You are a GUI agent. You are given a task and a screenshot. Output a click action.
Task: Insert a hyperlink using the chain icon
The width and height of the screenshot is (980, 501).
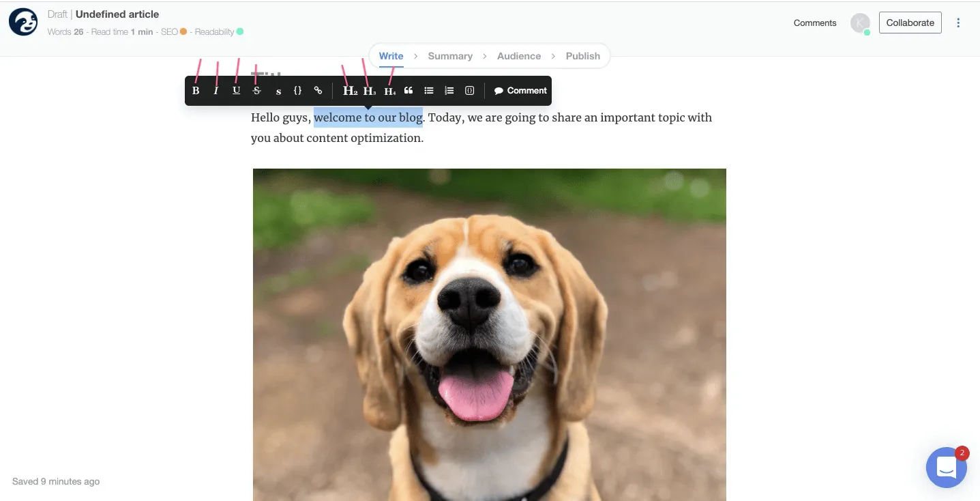(318, 91)
